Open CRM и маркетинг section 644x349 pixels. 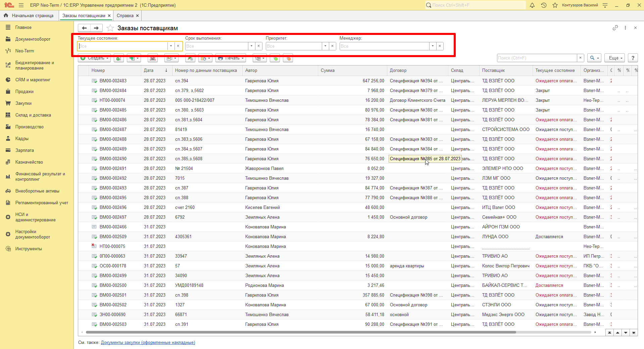click(33, 80)
